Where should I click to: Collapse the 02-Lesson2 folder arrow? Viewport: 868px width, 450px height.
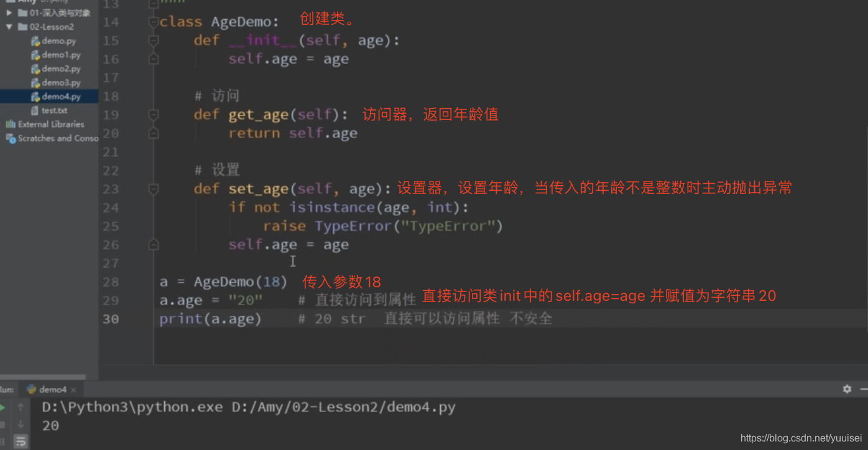point(9,27)
